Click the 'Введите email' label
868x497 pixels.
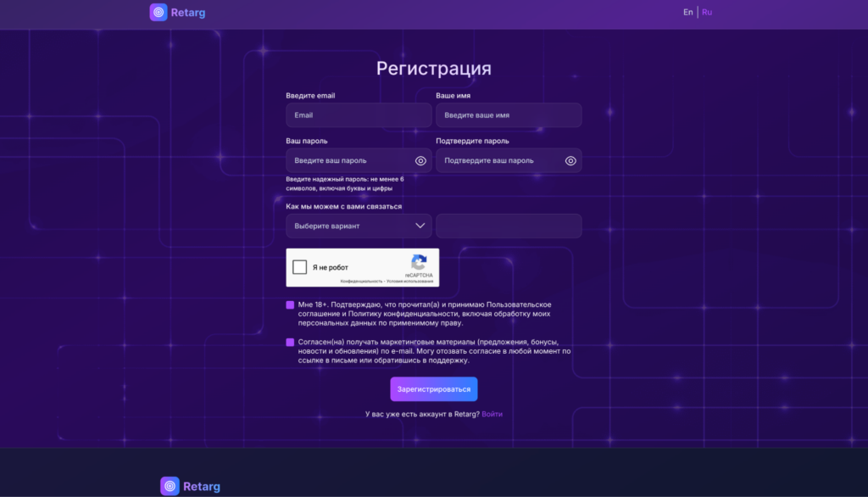[x=310, y=95]
